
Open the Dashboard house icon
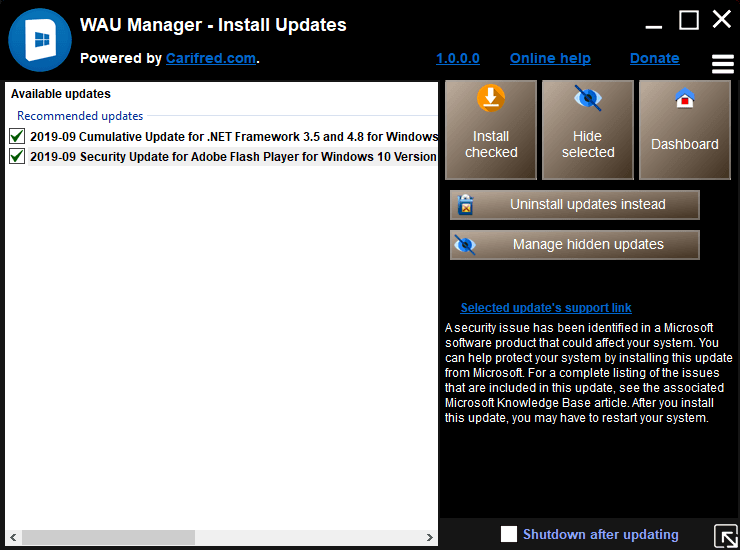tap(685, 99)
